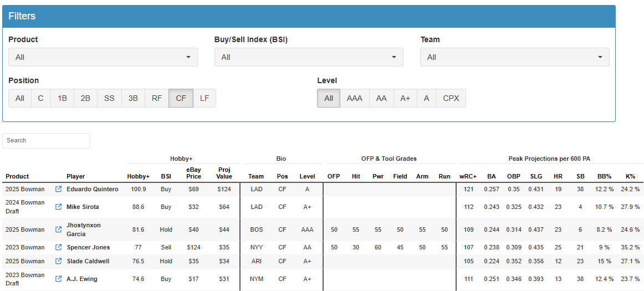The image size is (644, 291).
Task: Select the All position filter
Action: point(20,98)
